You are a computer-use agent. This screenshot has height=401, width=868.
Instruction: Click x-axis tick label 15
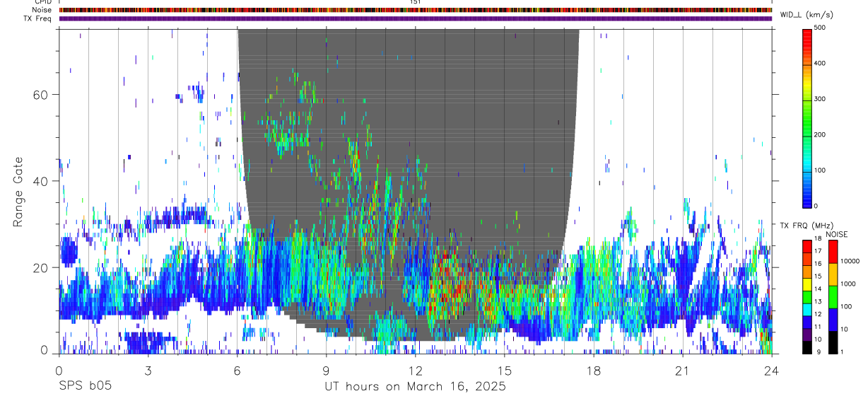505,370
